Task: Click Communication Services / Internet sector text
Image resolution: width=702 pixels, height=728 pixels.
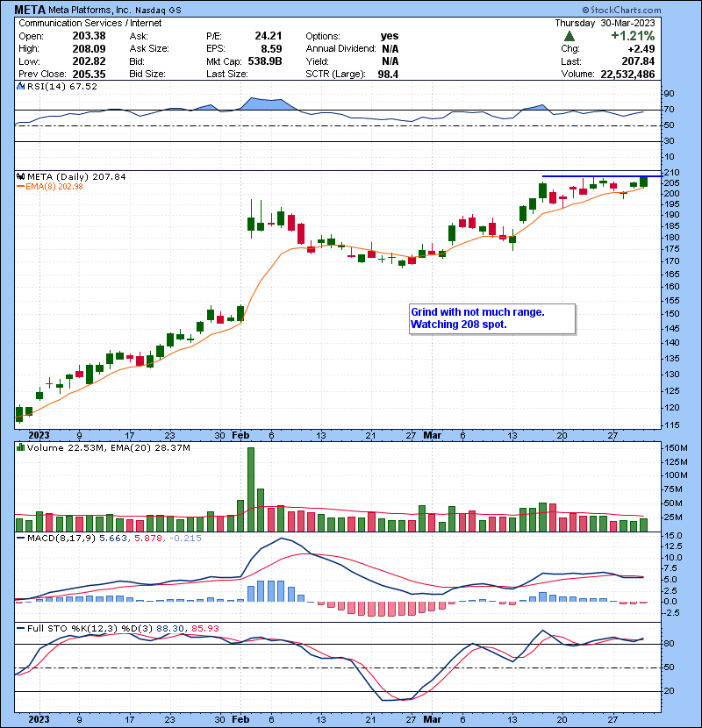Action: (x=90, y=23)
